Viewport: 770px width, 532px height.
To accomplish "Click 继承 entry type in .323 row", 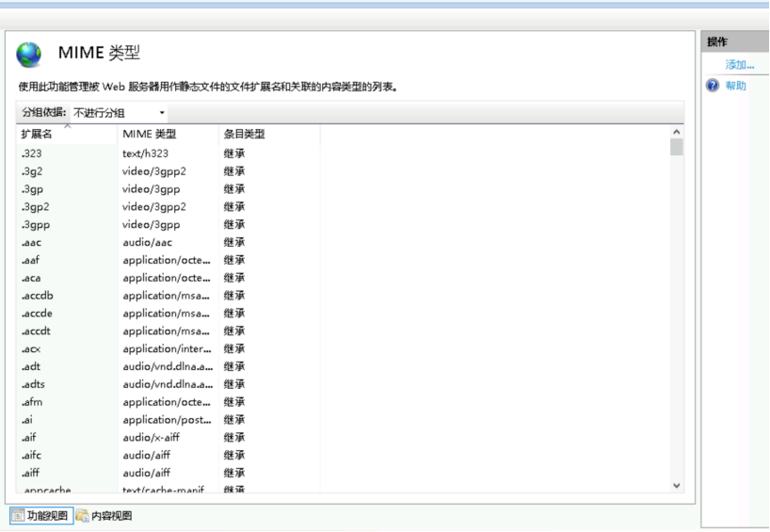I will click(234, 153).
